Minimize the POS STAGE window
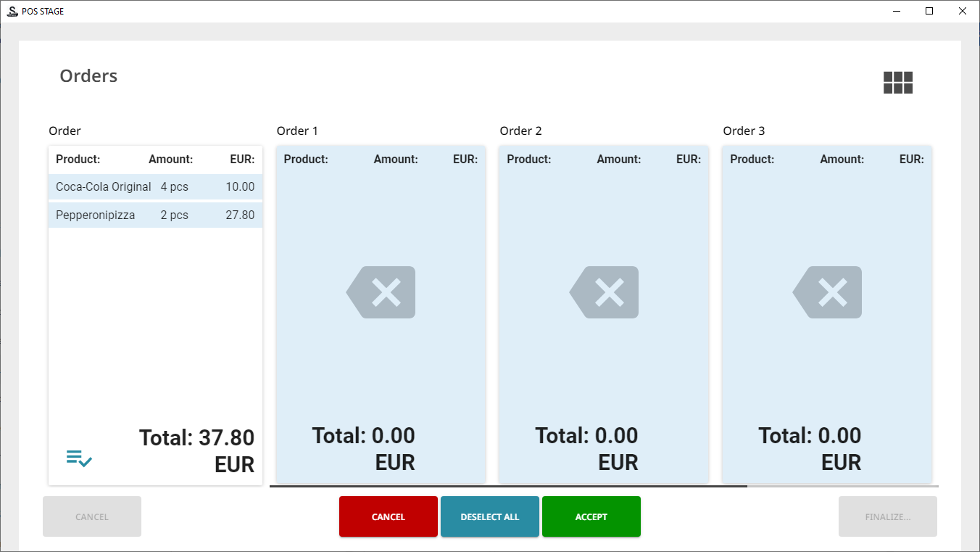This screenshot has width=980, height=552. (x=897, y=11)
